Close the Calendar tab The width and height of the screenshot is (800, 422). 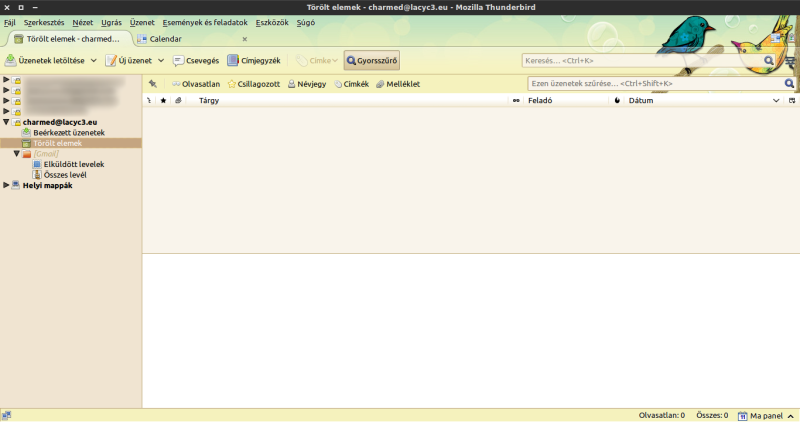tap(244, 39)
